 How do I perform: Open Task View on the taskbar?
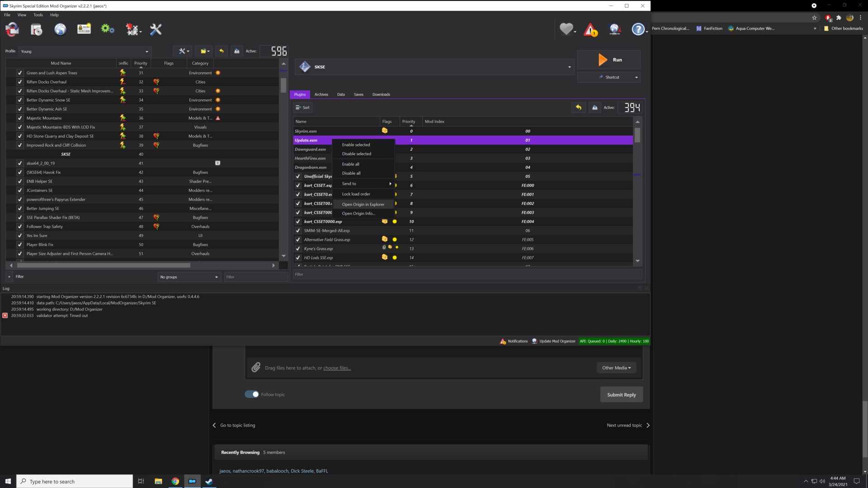click(x=141, y=481)
